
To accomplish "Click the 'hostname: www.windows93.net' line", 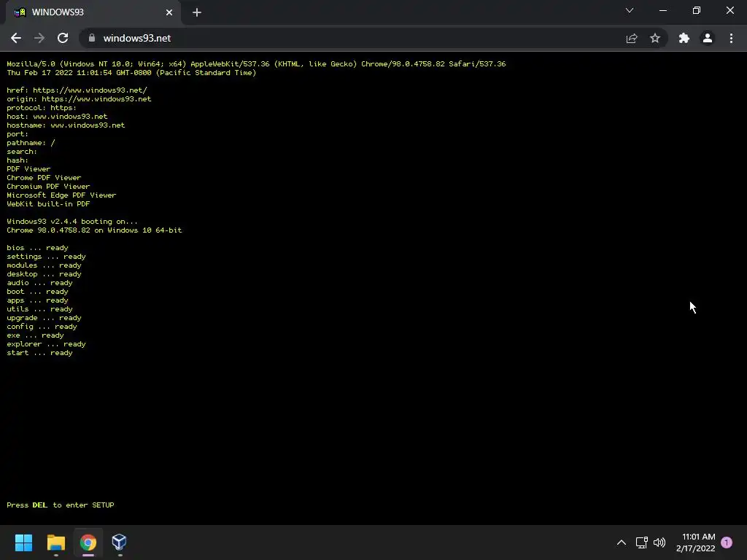I will coord(66,125).
